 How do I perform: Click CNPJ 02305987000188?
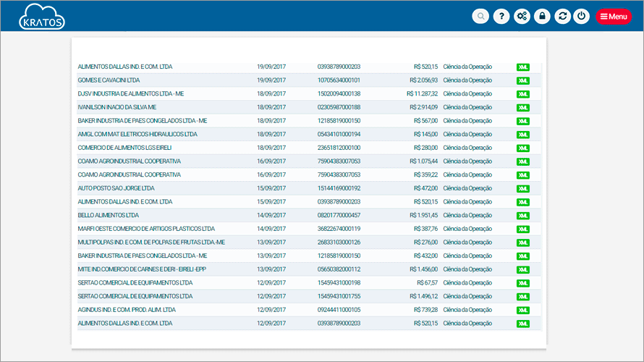[x=339, y=107]
